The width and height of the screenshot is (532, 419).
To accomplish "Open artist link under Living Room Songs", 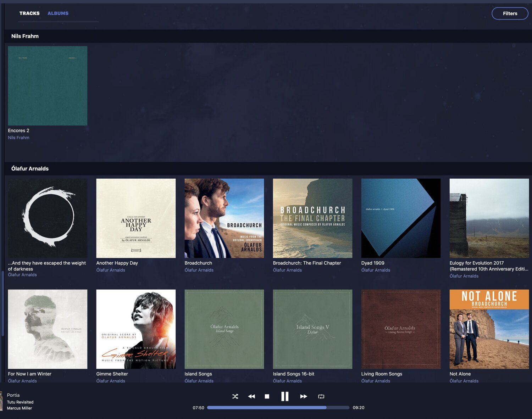I will point(376,381).
